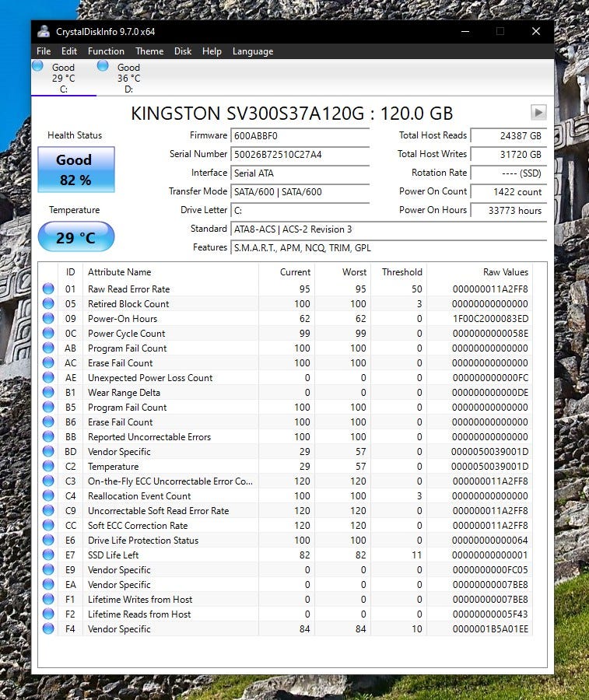Click Total Host Writes value 31720 GB
Image resolution: width=589 pixels, height=700 pixels.
pyautogui.click(x=509, y=155)
